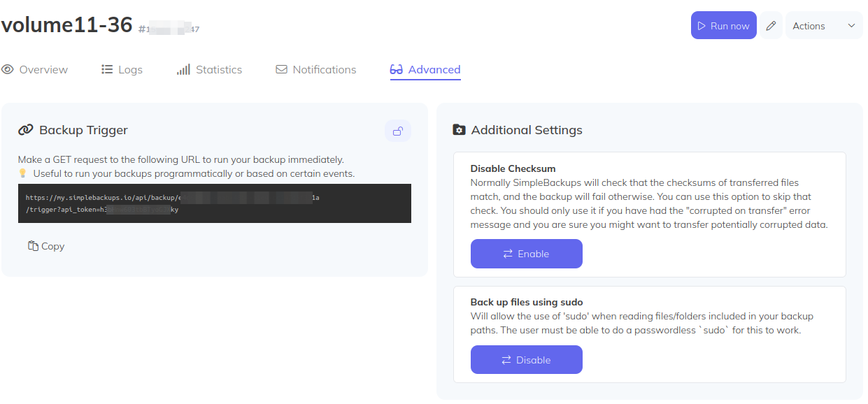This screenshot has width=868, height=404.
Task: Click the Run now button
Action: point(723,26)
